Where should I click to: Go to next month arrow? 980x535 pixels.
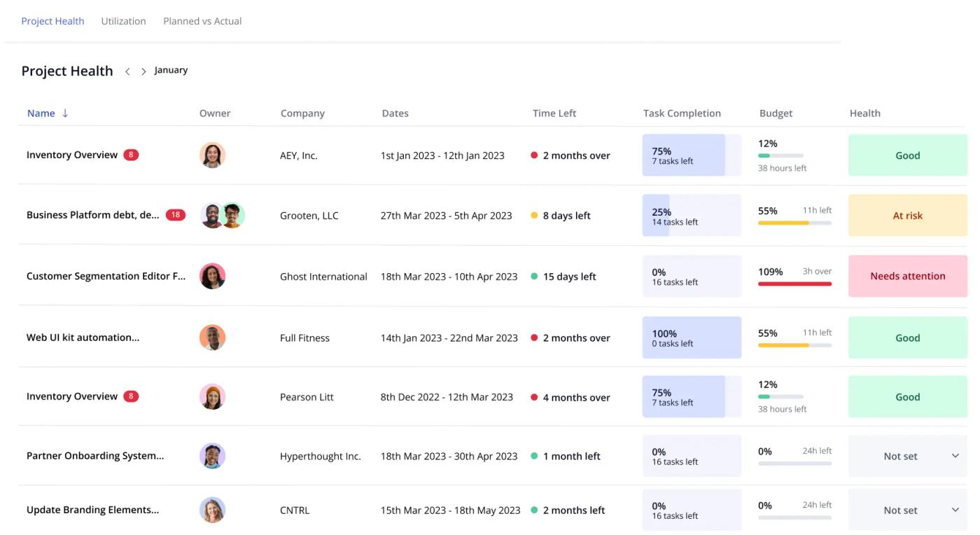pos(143,71)
